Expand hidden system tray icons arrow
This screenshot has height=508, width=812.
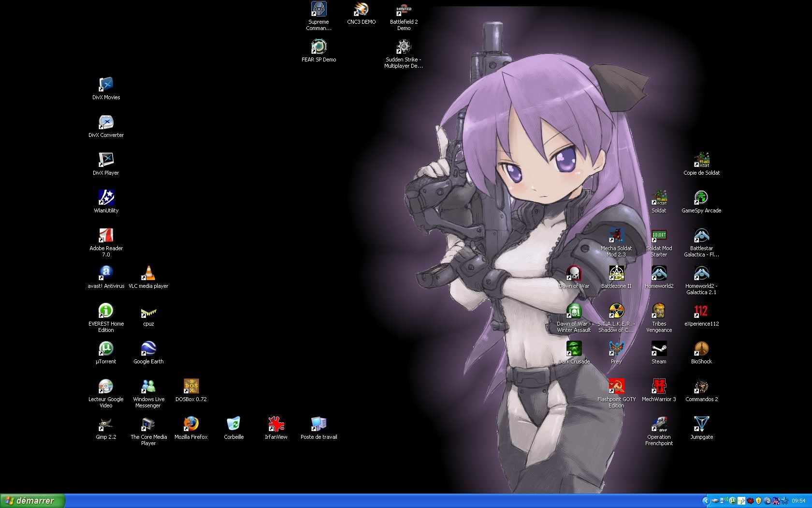point(706,501)
